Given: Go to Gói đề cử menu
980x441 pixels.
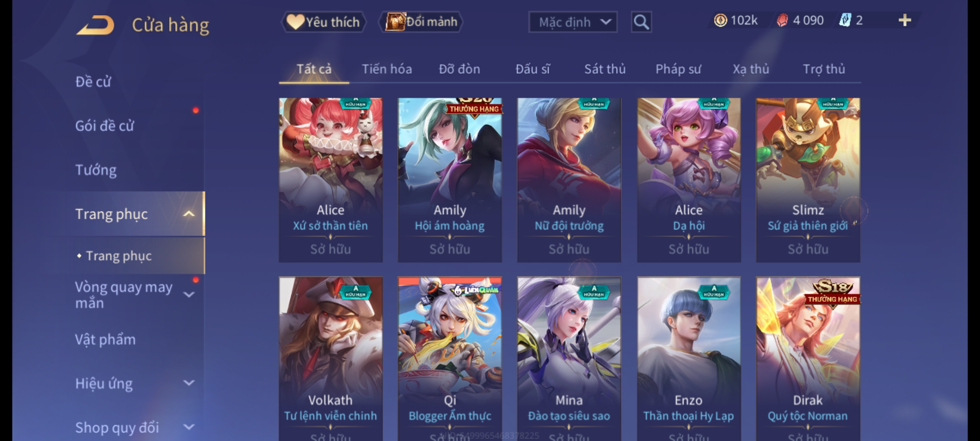Looking at the screenshot, I should click(105, 126).
